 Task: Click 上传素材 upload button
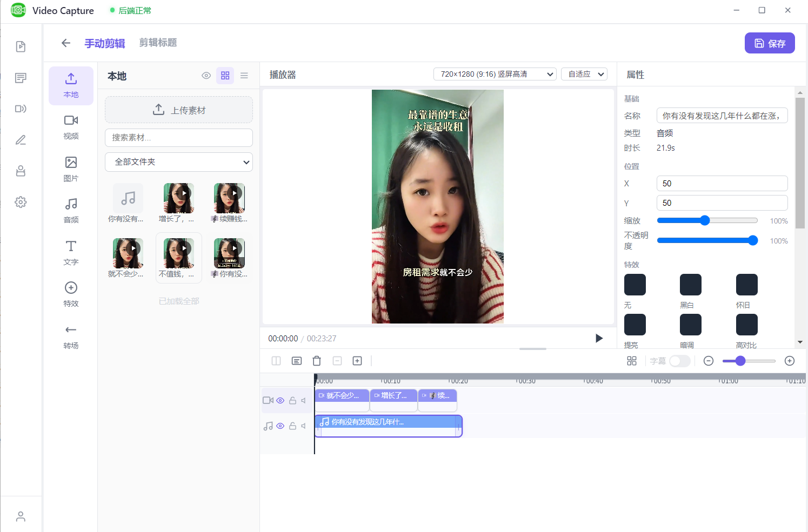click(179, 110)
